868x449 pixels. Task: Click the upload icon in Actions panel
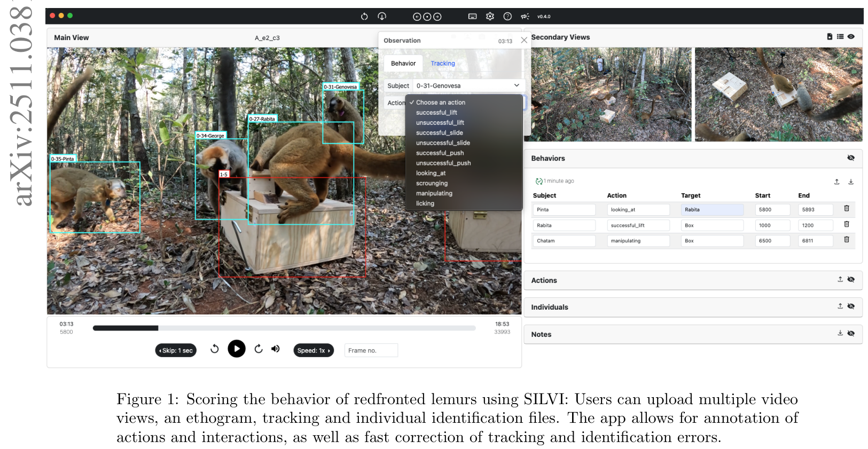(840, 279)
